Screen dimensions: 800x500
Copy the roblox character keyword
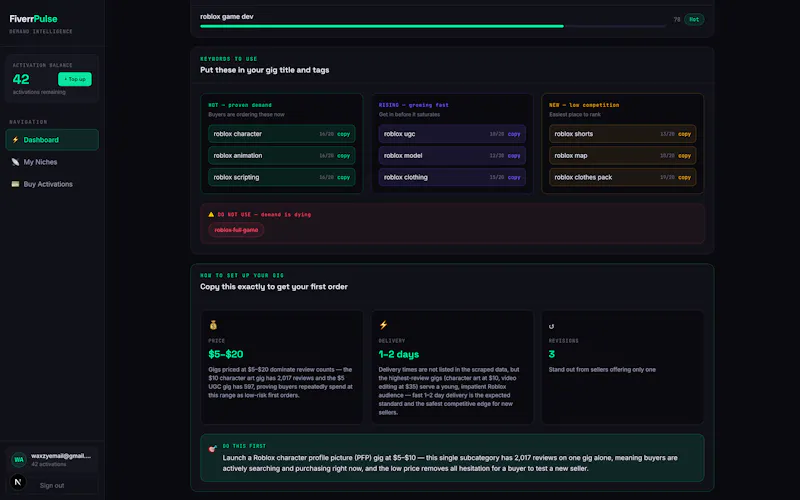tap(343, 134)
